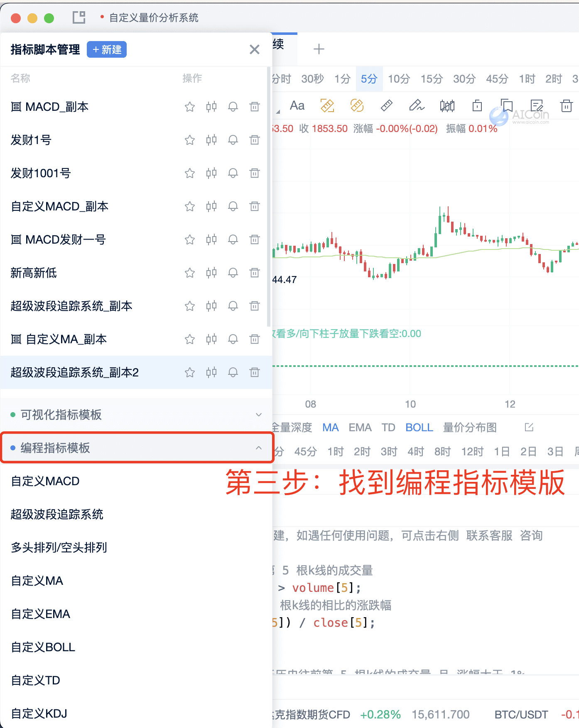This screenshot has height=728, width=579.
Task: Click the BTC/USDT ticker in status bar
Action: coord(521,714)
